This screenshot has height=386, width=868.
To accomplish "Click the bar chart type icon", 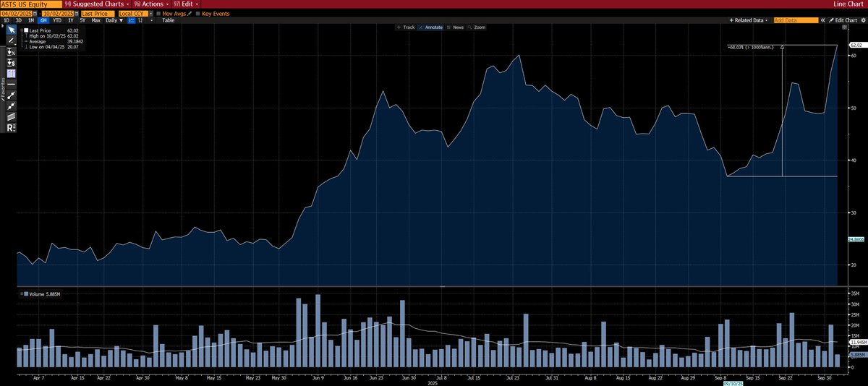I will tap(140, 20).
